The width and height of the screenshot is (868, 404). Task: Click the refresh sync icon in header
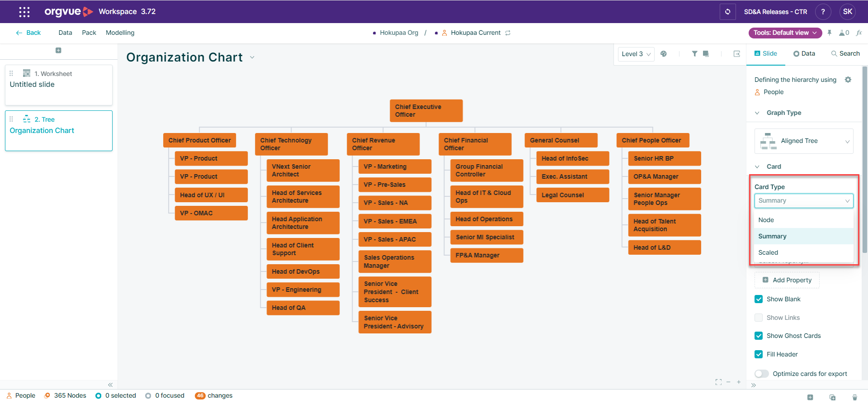point(727,12)
